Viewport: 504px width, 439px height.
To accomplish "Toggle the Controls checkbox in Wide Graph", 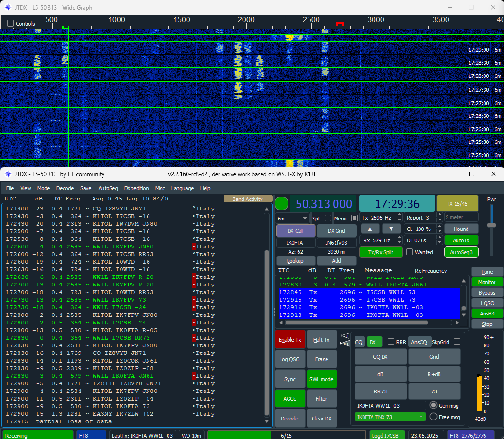I will [x=10, y=23].
